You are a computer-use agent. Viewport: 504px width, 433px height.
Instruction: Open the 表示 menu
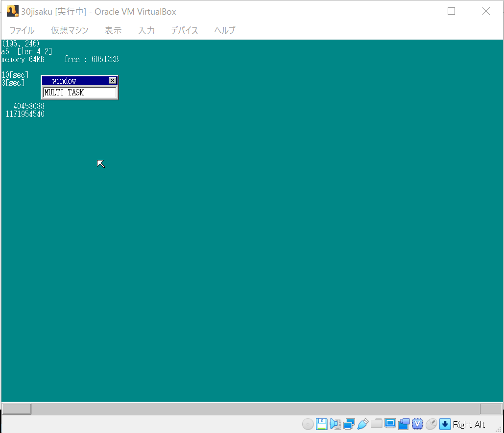[x=113, y=30]
